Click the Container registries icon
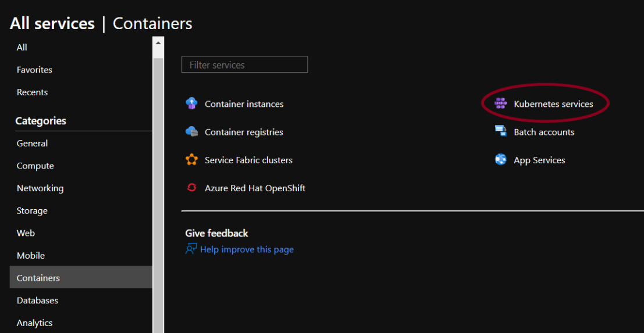The height and width of the screenshot is (333, 644). coord(191,132)
